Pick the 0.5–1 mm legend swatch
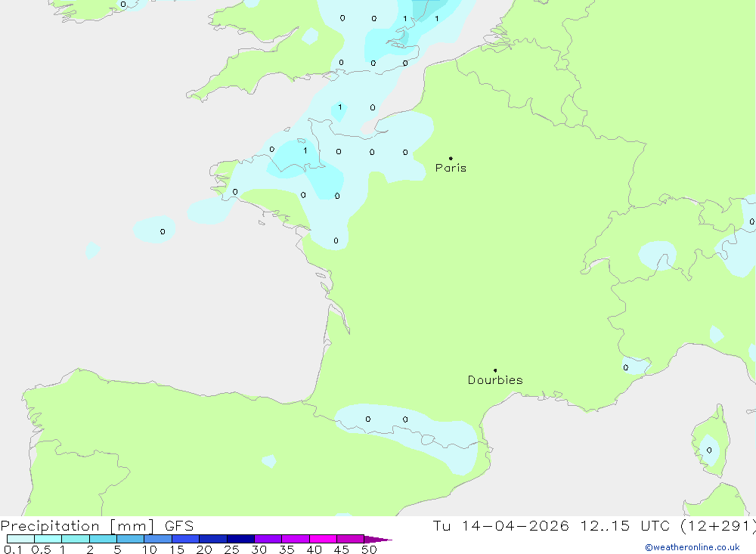The width and height of the screenshot is (756, 554). 48,539
